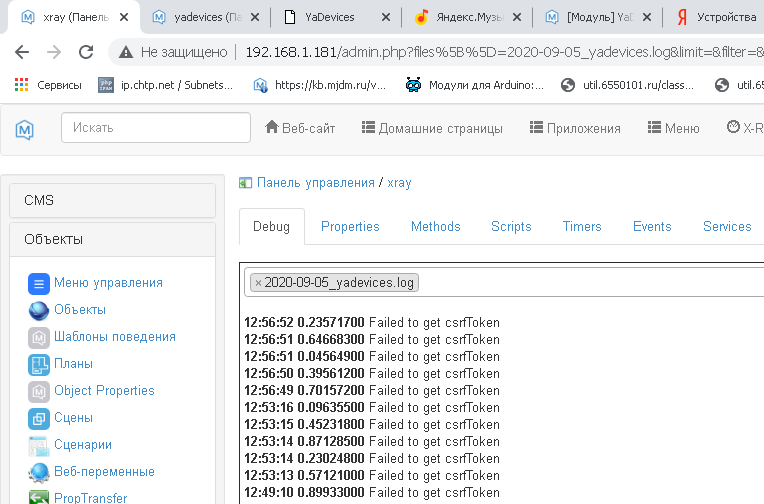Collapse the CMS sidebar section
Image resolution: width=764 pixels, height=504 pixels.
click(111, 200)
